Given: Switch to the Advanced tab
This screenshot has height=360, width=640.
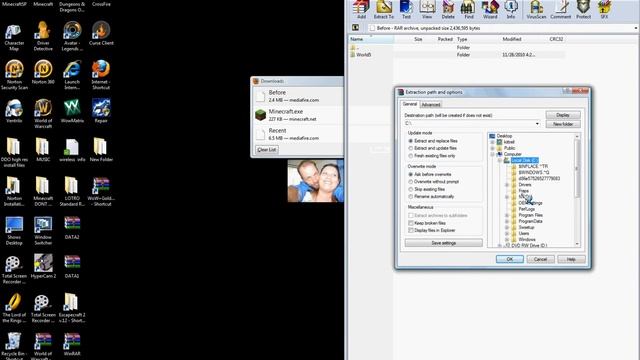Looking at the screenshot, I should click(x=431, y=105).
